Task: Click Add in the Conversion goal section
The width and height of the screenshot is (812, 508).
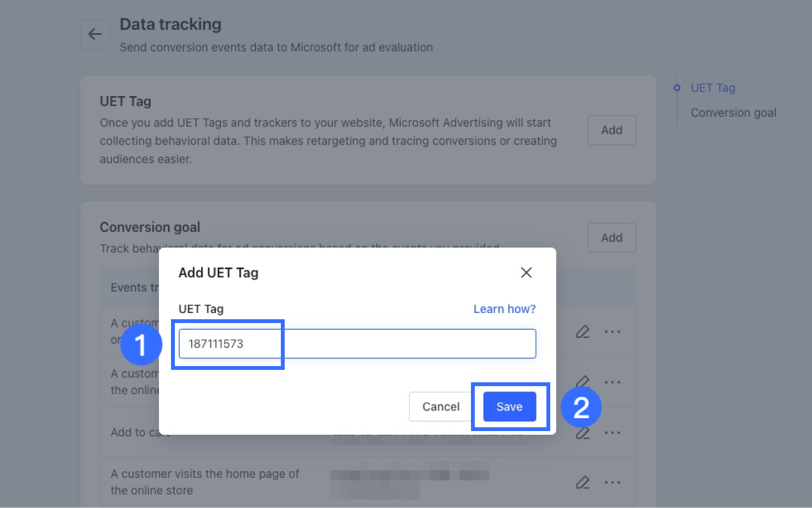Action: click(x=612, y=238)
